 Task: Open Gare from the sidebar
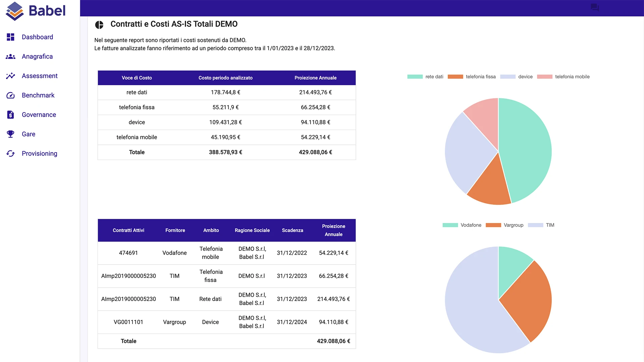[x=29, y=134]
